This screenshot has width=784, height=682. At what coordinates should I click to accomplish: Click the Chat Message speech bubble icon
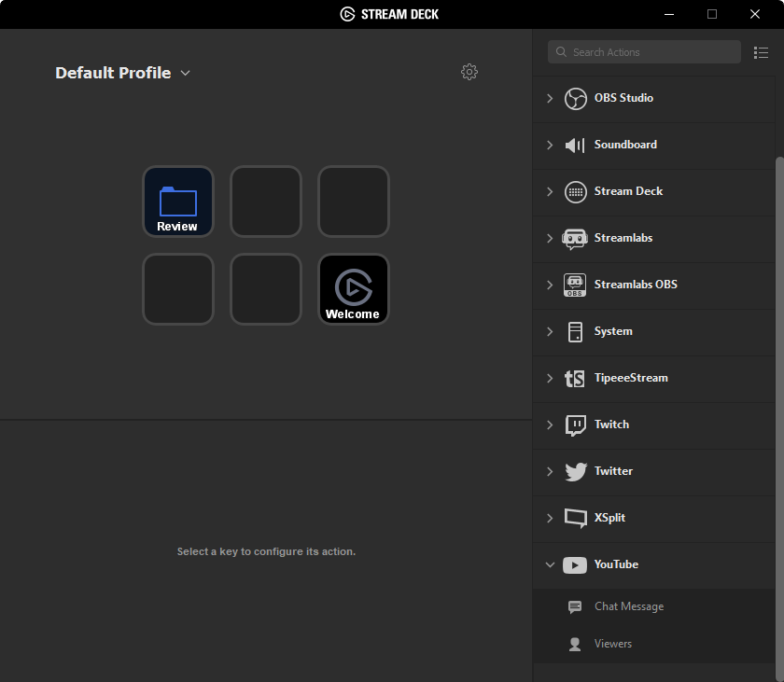[575, 606]
